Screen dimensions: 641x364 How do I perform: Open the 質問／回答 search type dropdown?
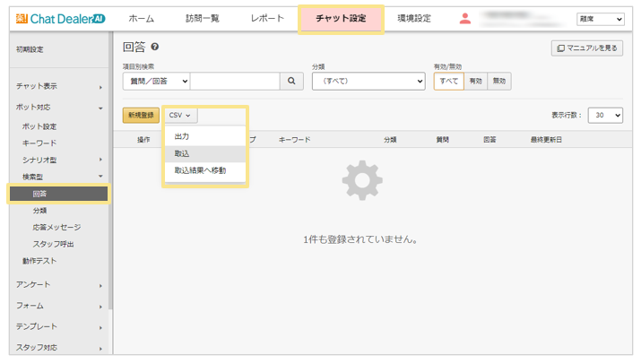[156, 82]
